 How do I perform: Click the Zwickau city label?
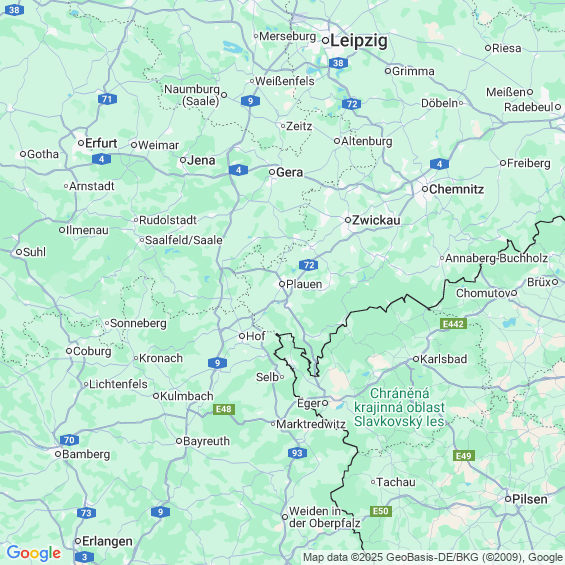tap(376, 220)
